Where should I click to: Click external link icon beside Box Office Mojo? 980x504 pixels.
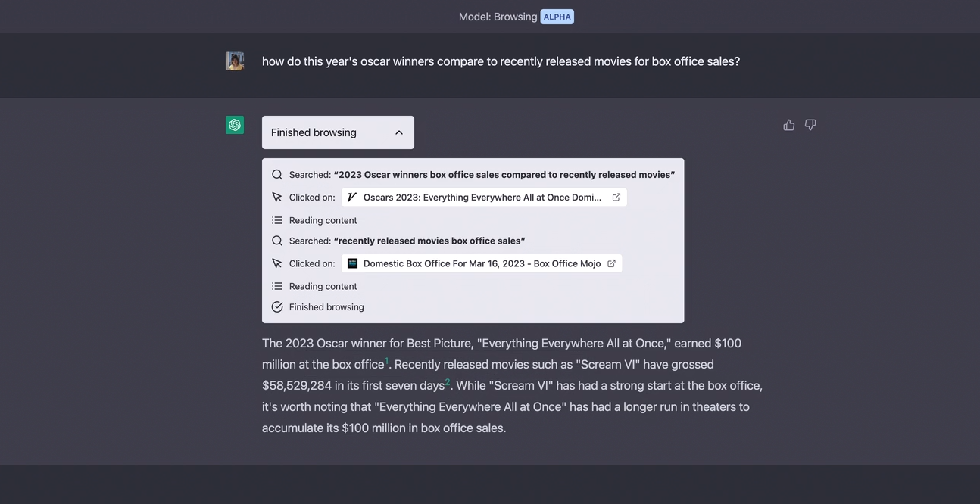tap(611, 263)
